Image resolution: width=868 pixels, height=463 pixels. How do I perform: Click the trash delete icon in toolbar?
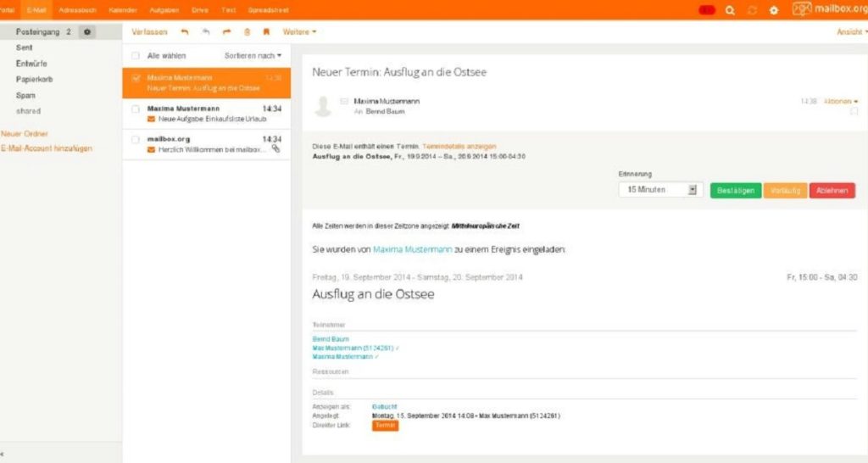[x=247, y=32]
